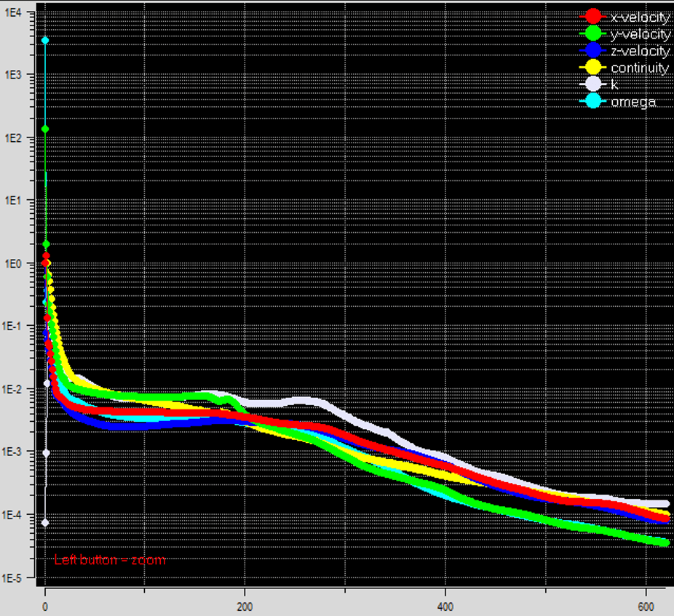Click the blue z-velocity legend marker

click(x=594, y=51)
